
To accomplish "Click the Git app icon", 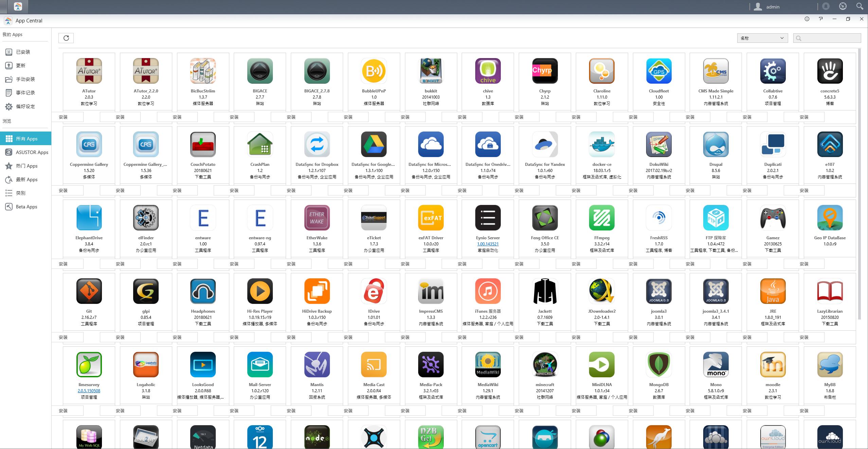I will [x=89, y=291].
